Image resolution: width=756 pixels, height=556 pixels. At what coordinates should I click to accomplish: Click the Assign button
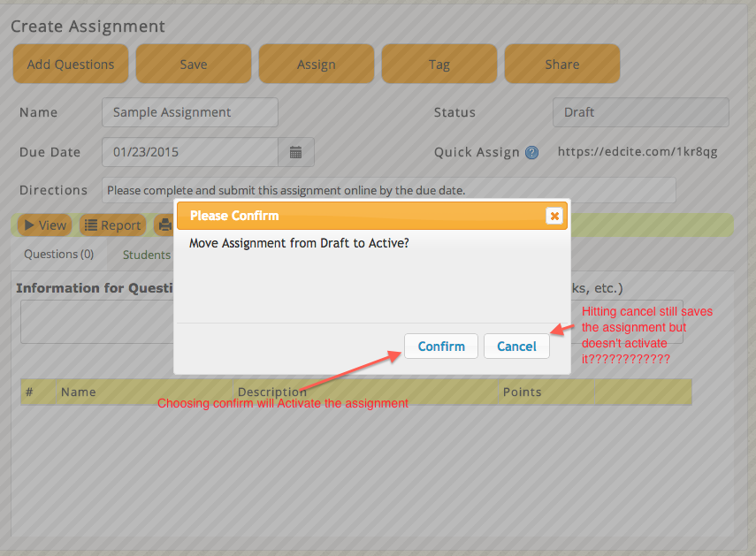pyautogui.click(x=317, y=65)
